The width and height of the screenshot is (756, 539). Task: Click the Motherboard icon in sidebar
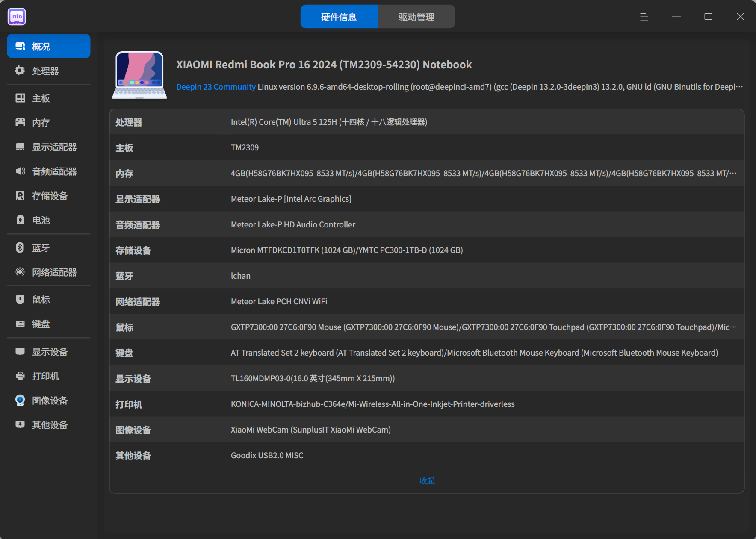click(x=20, y=98)
